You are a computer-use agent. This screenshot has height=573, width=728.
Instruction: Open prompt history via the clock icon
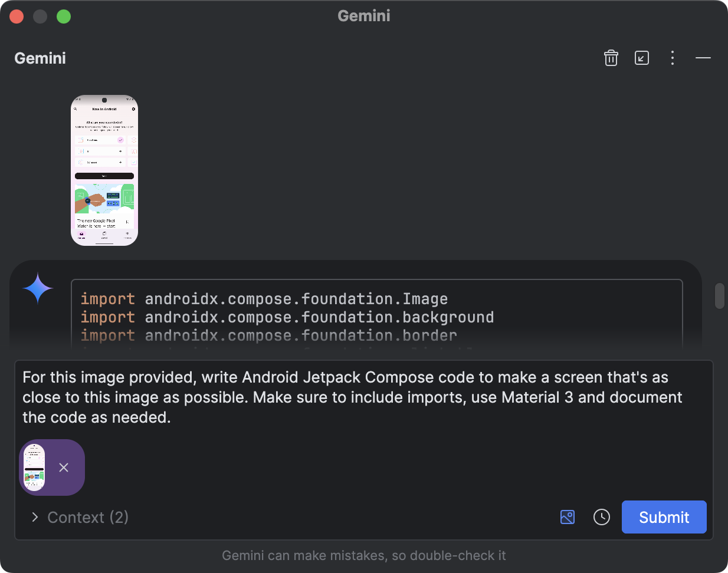[601, 517]
